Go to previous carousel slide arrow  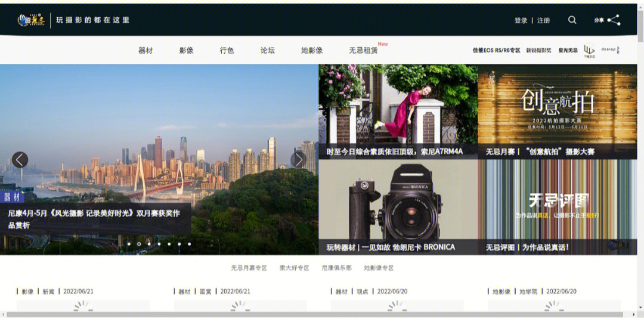(20, 160)
